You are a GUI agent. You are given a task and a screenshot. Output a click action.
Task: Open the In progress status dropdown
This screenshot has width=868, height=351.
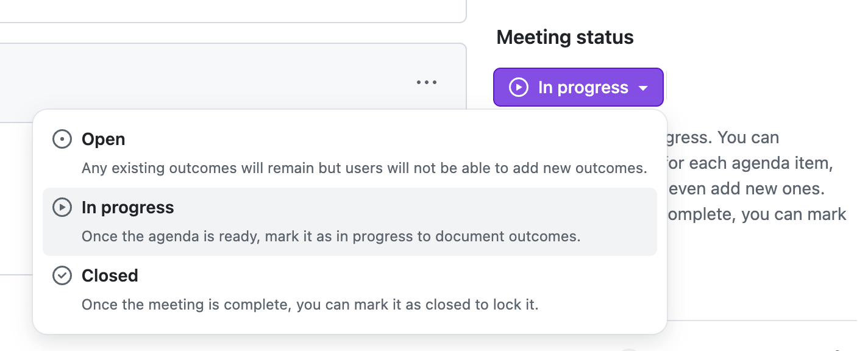578,87
